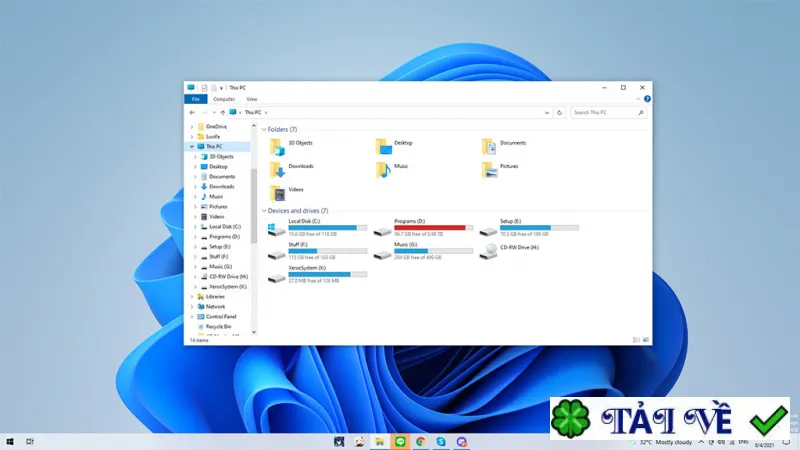Collapse the Devices and drives (7) group

[264, 211]
